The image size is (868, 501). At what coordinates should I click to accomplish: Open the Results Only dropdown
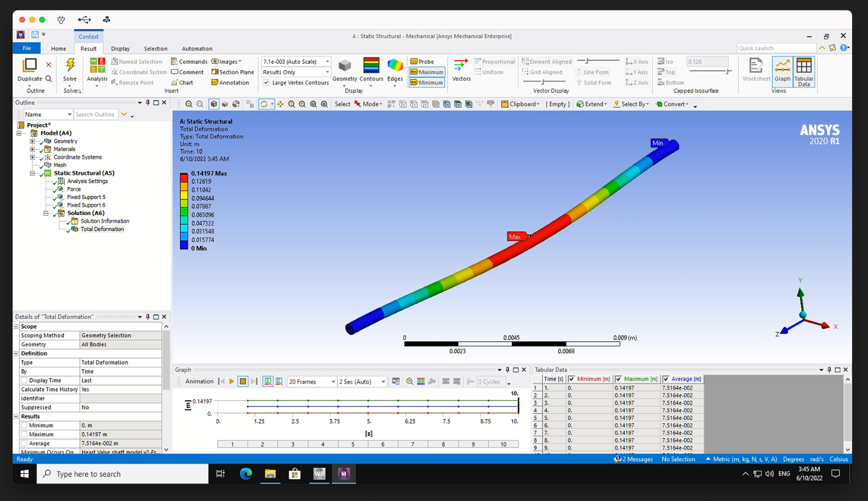[x=296, y=72]
